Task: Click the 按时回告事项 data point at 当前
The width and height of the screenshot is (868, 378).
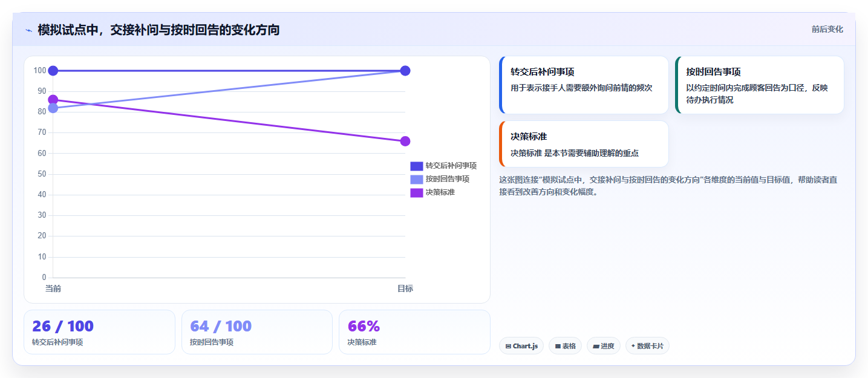Action: [53, 108]
